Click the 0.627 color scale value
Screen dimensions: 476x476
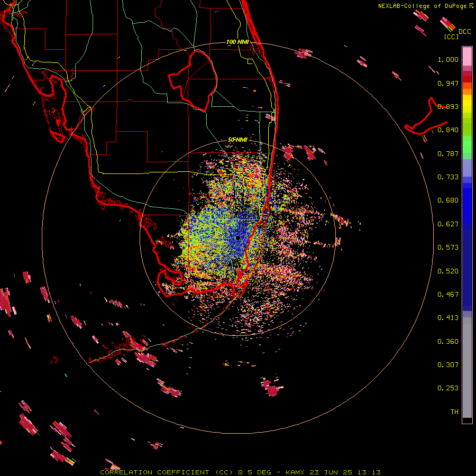pyautogui.click(x=448, y=224)
